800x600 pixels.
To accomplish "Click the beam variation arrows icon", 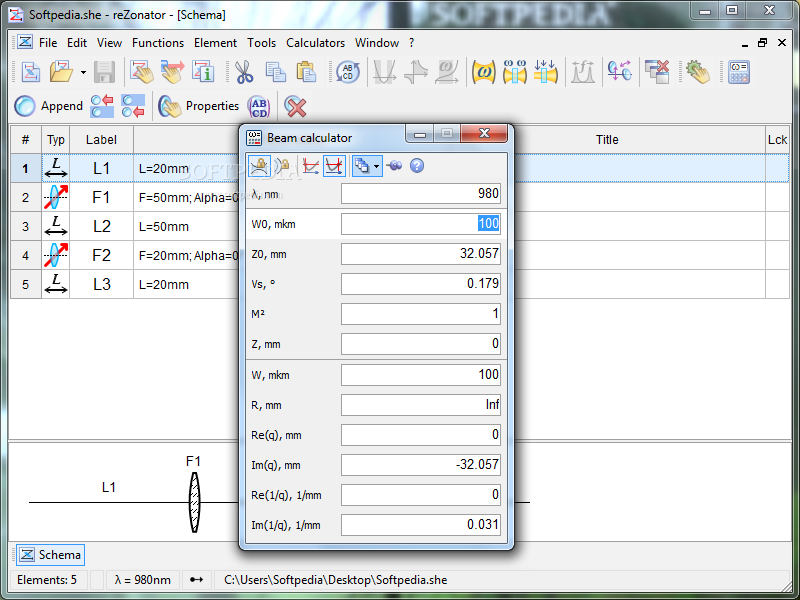I will [545, 72].
